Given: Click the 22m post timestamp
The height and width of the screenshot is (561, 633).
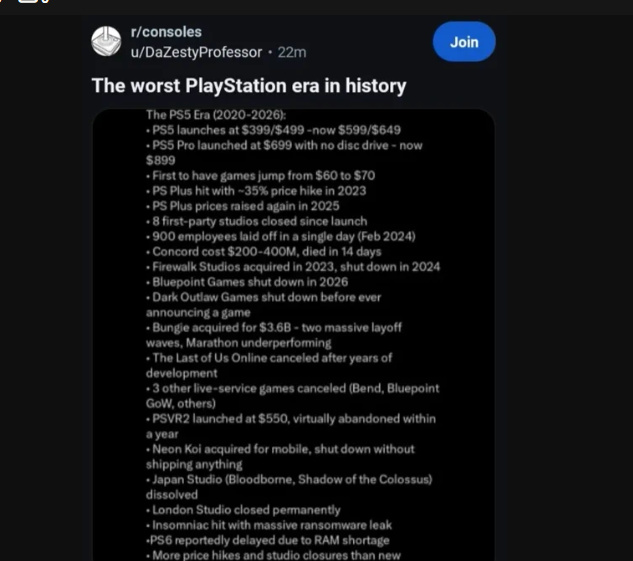Looking at the screenshot, I should click(x=292, y=52).
